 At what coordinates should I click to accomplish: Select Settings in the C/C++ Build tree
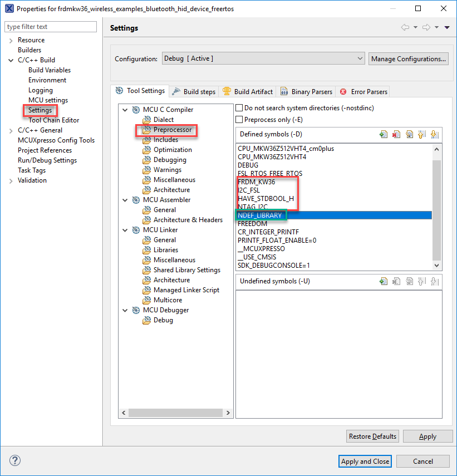pyautogui.click(x=40, y=110)
